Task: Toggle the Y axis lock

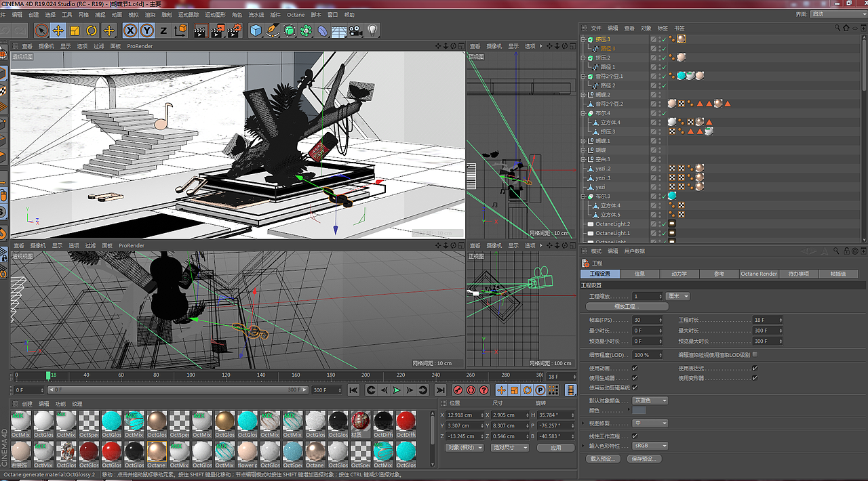Action: 147,30
